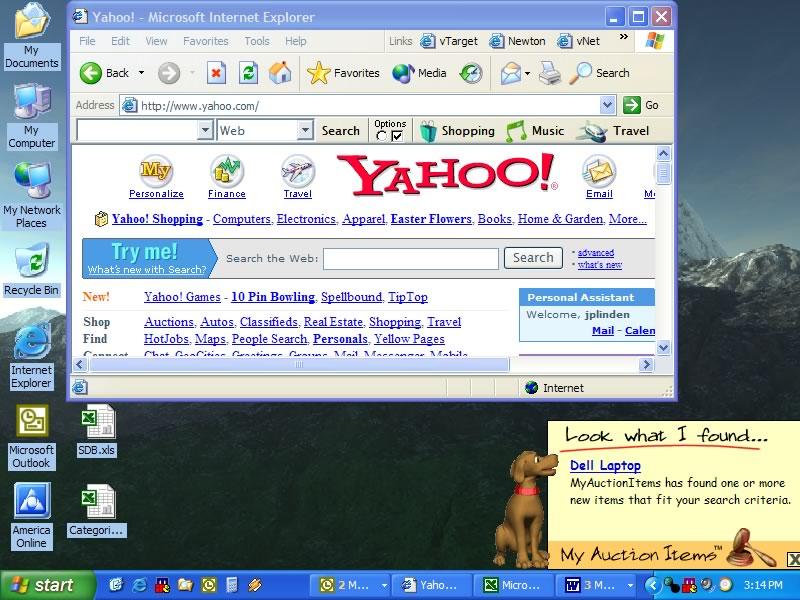Click the Music note toolbar icon
Image resolution: width=800 pixels, height=600 pixels.
pyautogui.click(x=535, y=131)
